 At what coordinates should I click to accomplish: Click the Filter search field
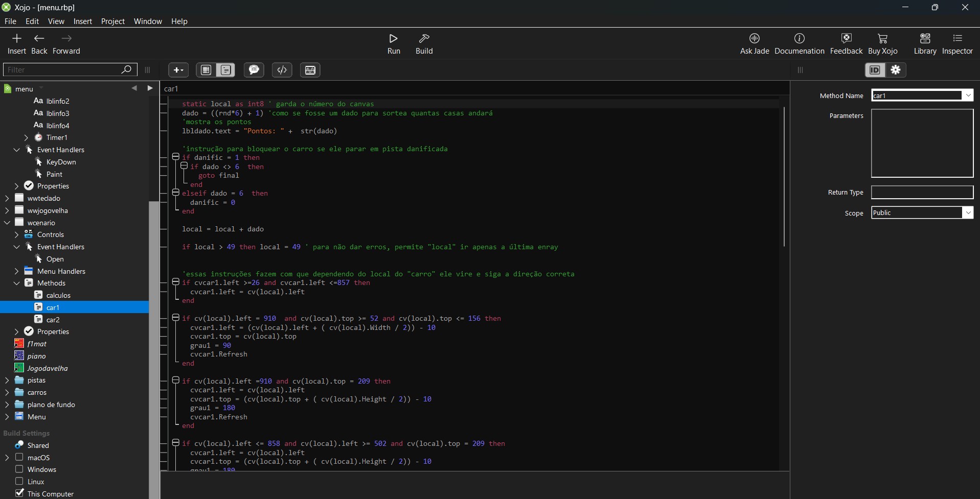click(61, 70)
